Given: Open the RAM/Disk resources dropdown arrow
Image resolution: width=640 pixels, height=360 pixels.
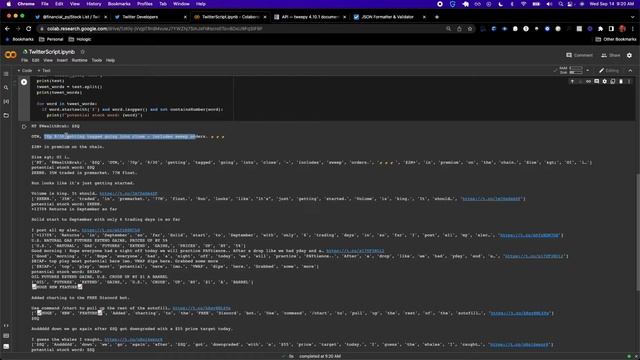Looking at the screenshot, I should [588, 71].
